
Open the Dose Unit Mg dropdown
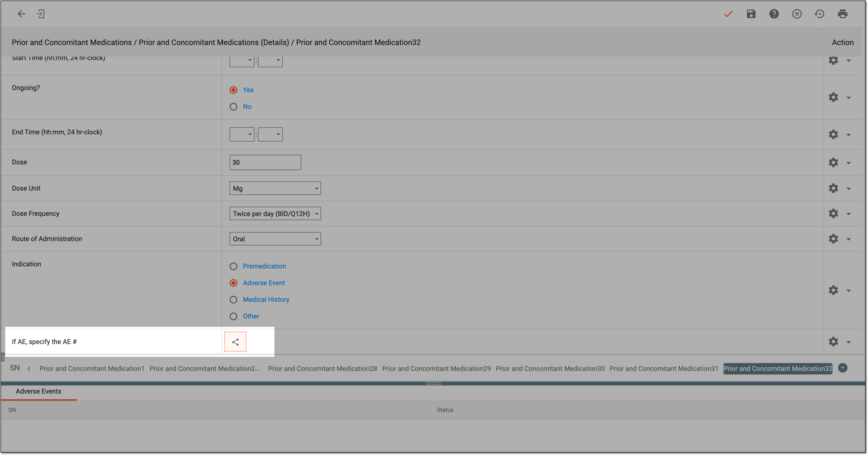point(275,188)
